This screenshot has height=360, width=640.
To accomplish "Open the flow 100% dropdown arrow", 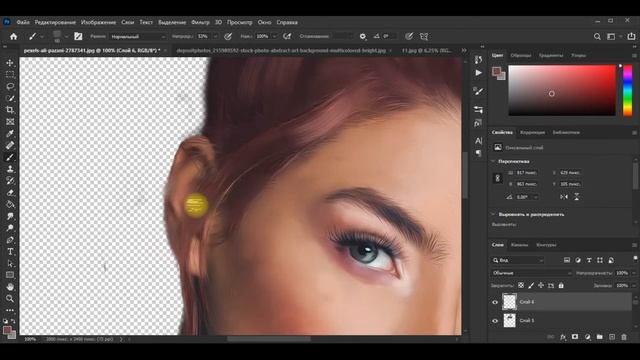I will pos(274,36).
